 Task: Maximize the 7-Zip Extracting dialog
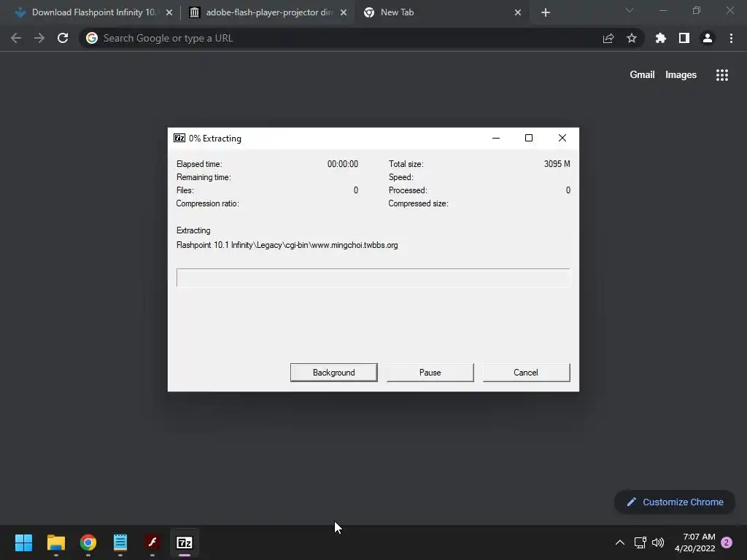(529, 138)
